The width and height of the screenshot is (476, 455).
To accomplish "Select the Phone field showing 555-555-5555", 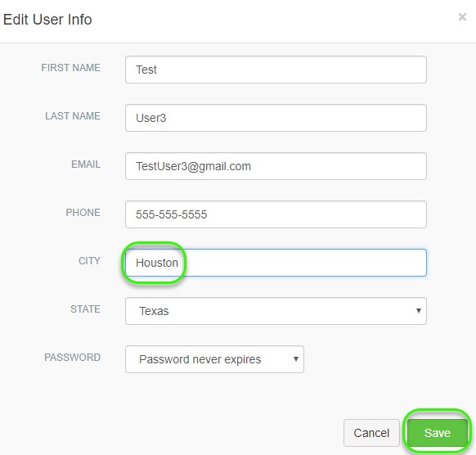I will click(276, 214).
